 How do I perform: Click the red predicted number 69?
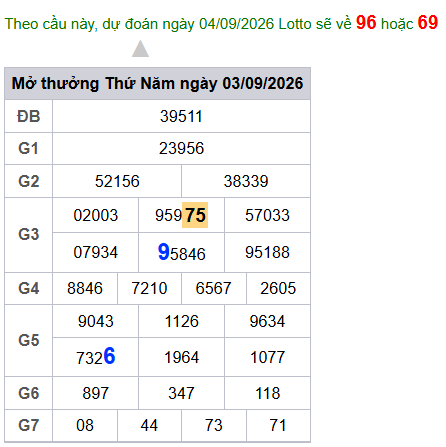[x=428, y=22]
